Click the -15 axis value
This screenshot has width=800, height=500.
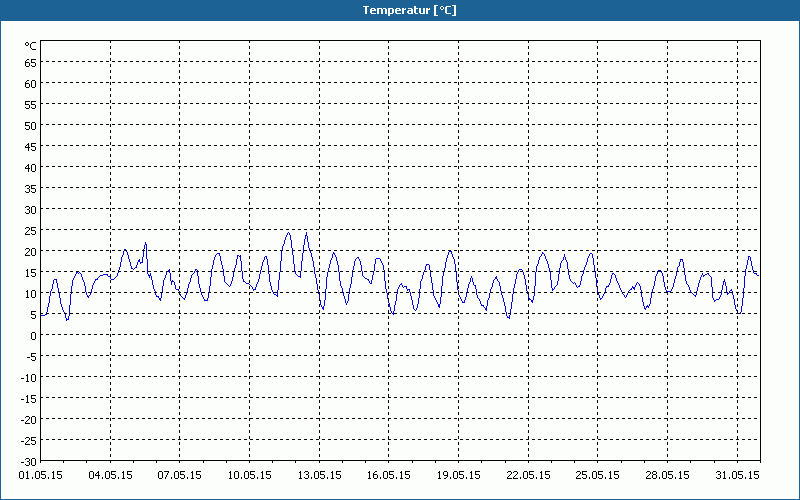pos(29,398)
